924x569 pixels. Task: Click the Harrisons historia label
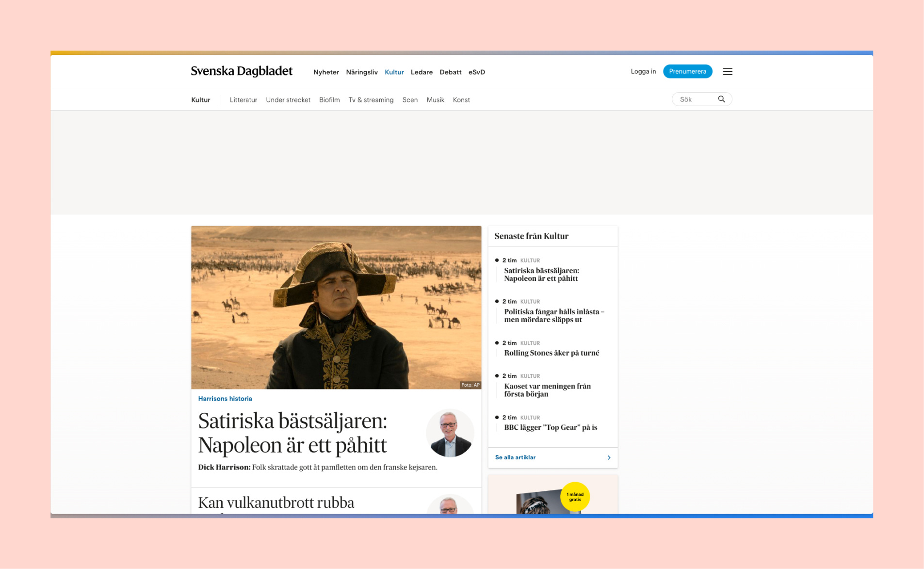coord(225,399)
